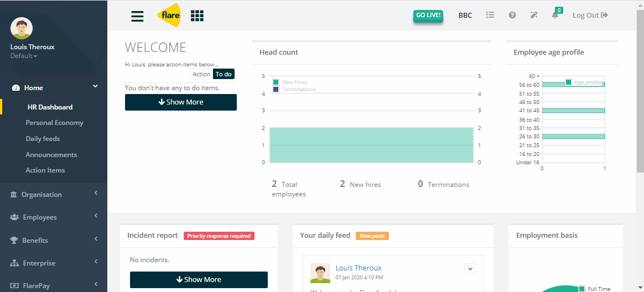Click the '2 Total employees' stat
Viewport: 644px width, 292px height.
click(x=289, y=189)
